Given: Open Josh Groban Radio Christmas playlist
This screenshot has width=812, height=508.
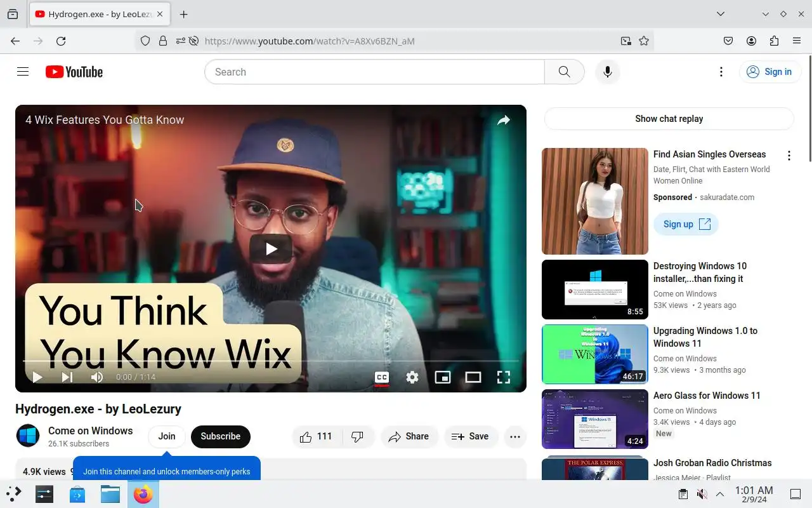Looking at the screenshot, I should click(712, 463).
